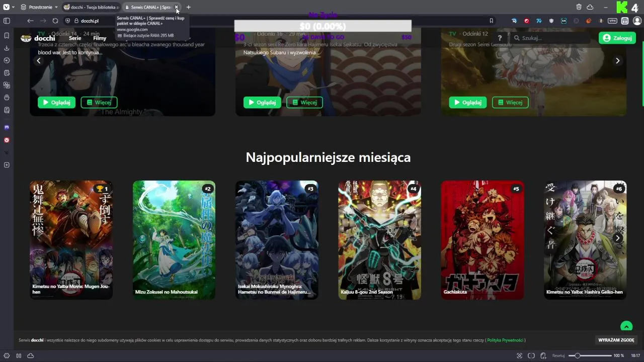
Task: Click the question mark help icon
Action: pyautogui.click(x=500, y=38)
